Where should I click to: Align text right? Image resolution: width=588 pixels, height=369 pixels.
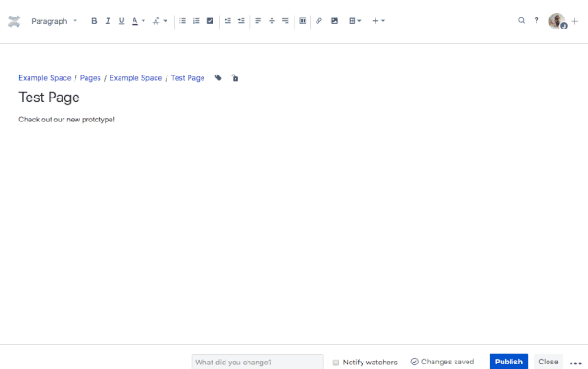point(285,21)
